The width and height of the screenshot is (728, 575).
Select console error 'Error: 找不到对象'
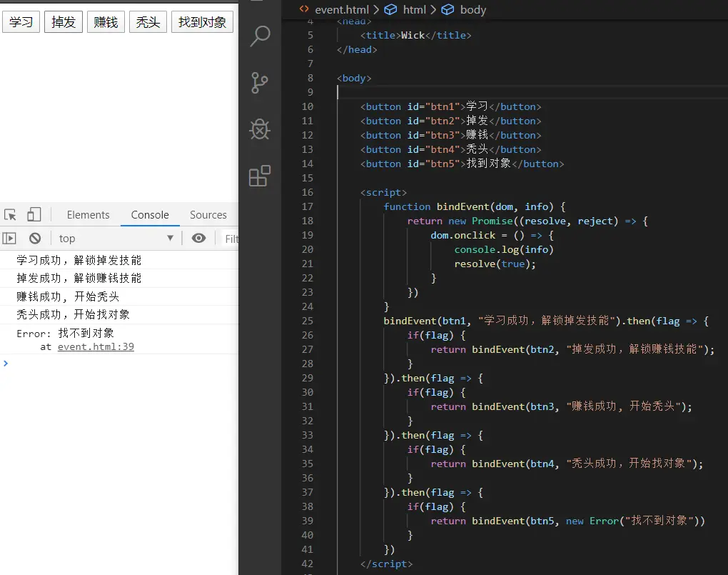pos(66,334)
